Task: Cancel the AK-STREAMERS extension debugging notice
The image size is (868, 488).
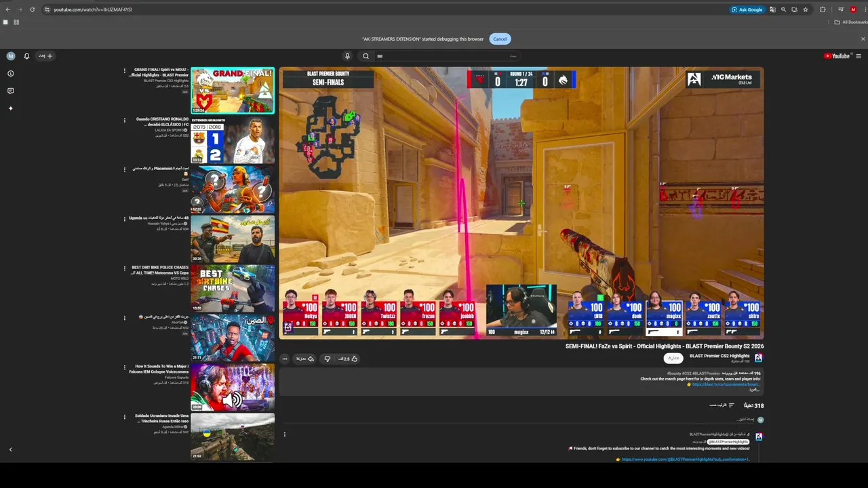Action: [500, 39]
